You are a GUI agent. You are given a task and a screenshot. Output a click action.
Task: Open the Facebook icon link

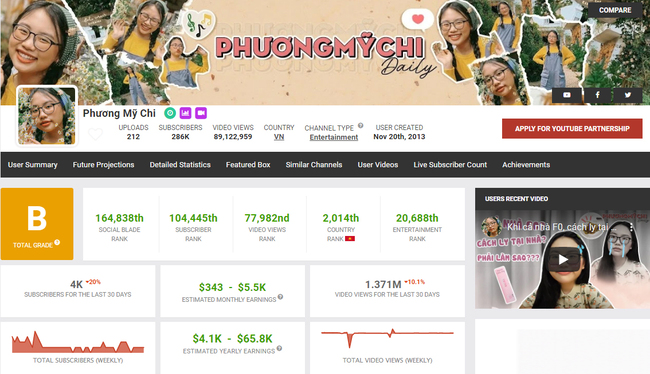tap(597, 95)
